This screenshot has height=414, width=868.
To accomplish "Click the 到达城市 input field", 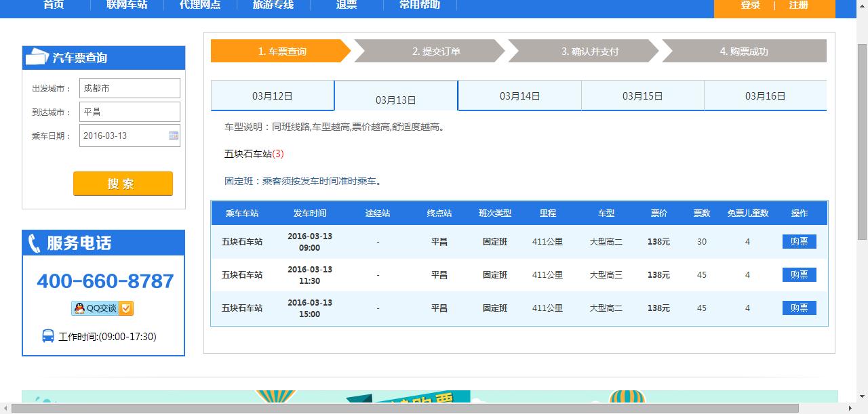I will [x=130, y=112].
